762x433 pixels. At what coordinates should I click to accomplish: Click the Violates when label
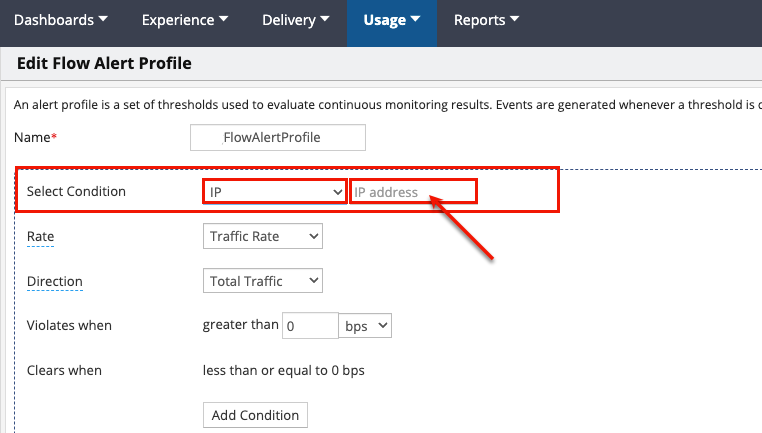(69, 326)
